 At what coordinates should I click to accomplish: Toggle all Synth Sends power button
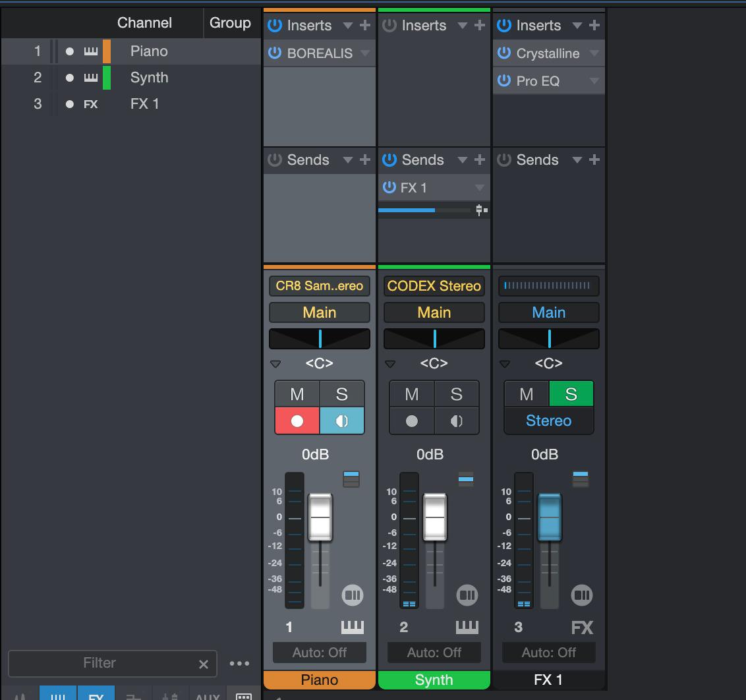pyautogui.click(x=389, y=160)
